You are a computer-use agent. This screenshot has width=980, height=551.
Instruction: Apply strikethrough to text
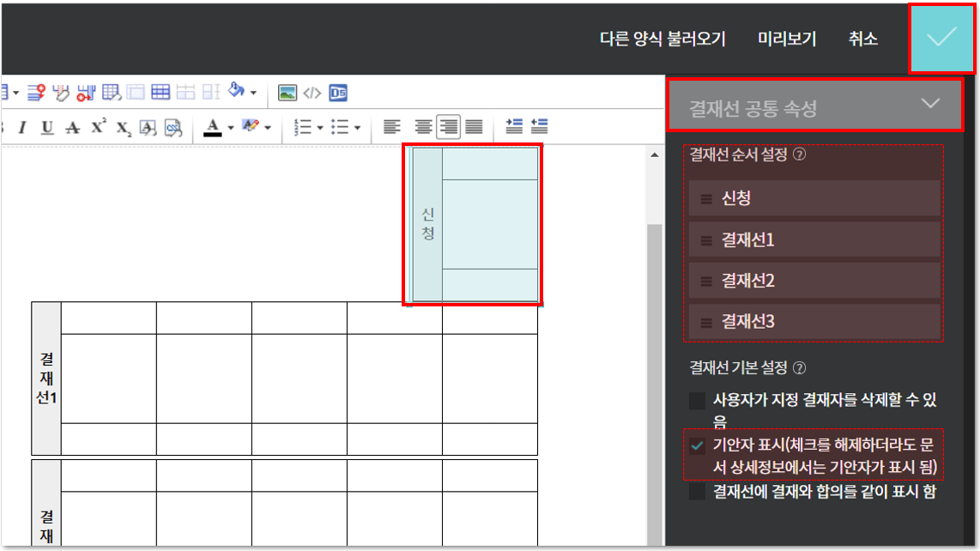click(73, 128)
